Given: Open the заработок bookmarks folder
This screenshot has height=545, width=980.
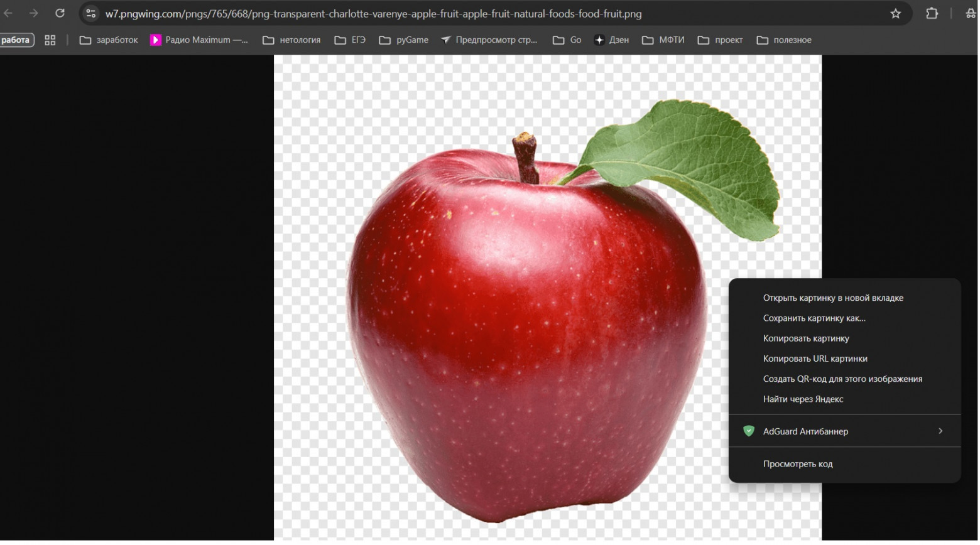Looking at the screenshot, I should (109, 40).
